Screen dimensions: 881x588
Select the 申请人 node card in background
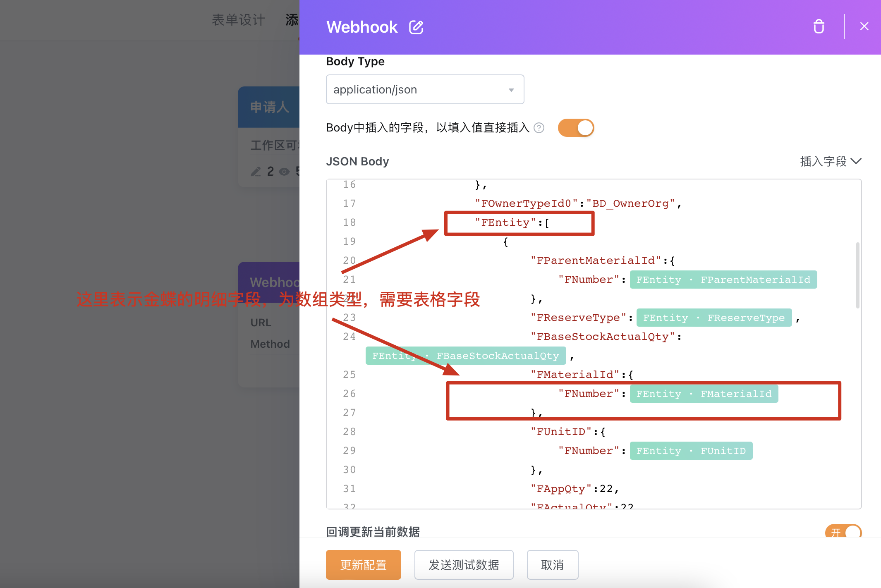tap(269, 136)
